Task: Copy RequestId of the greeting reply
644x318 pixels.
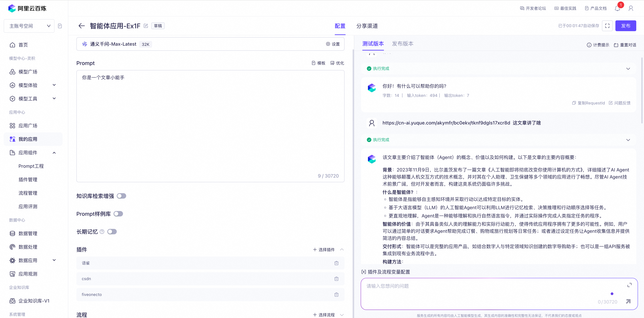Action: [x=588, y=103]
